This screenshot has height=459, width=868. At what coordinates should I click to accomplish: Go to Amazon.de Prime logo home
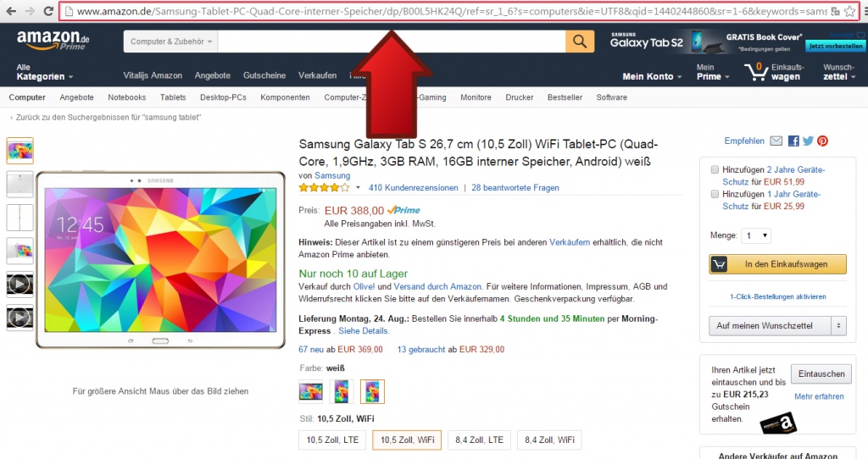click(53, 41)
